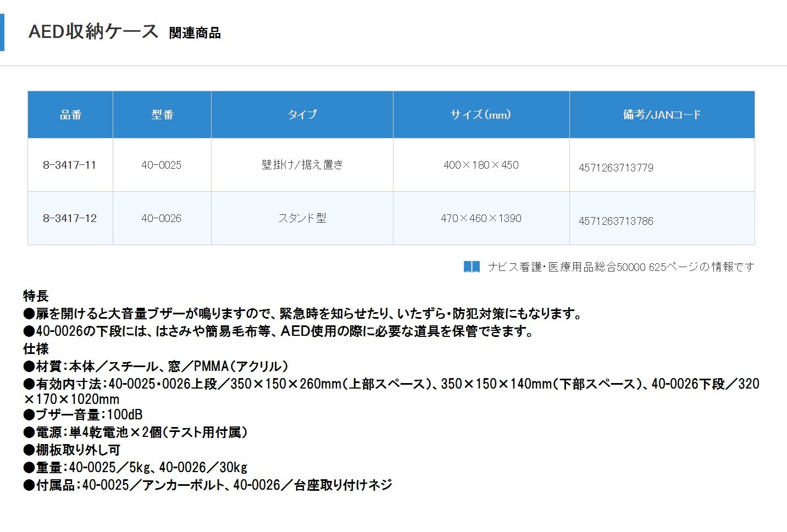Viewport: 787px width, 532px height.
Task: Open product number 8-3417-11
Action: [70, 165]
